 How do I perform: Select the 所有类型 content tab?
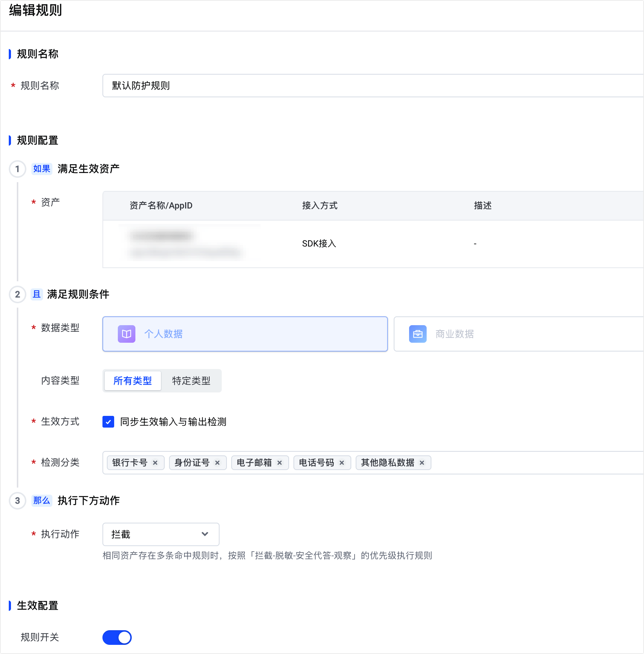coord(133,381)
